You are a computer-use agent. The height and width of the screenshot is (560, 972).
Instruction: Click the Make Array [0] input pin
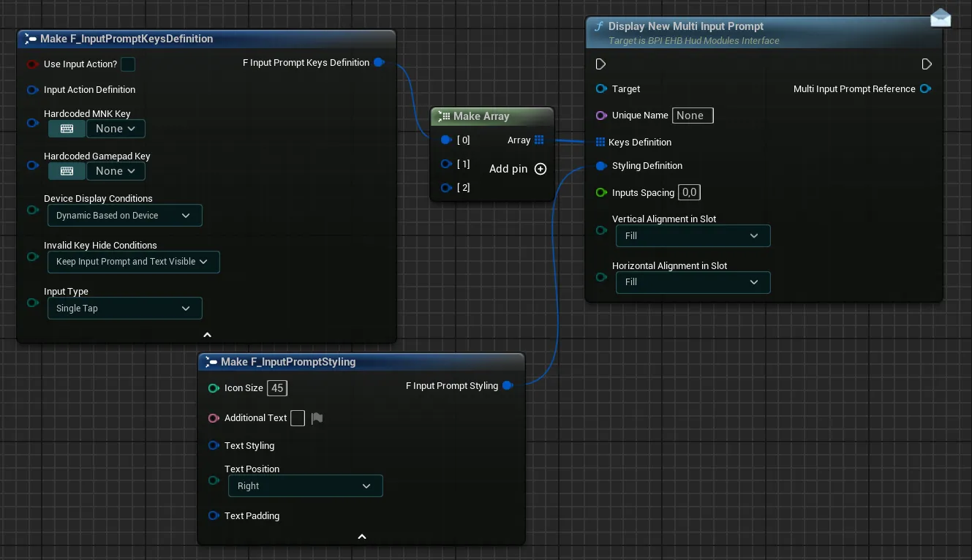[x=446, y=140]
